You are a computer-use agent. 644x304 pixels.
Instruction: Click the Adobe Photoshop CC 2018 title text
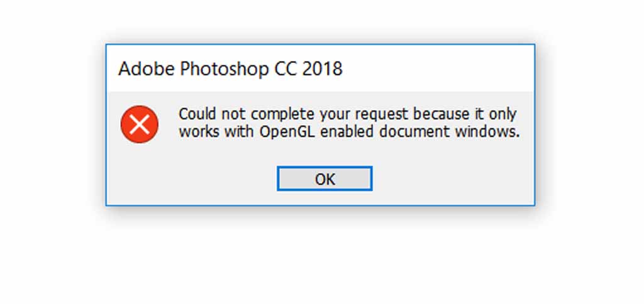pos(230,68)
